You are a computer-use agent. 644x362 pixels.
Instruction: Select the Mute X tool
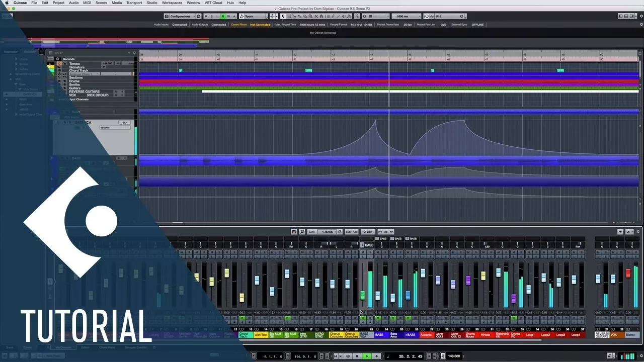pos(316,16)
